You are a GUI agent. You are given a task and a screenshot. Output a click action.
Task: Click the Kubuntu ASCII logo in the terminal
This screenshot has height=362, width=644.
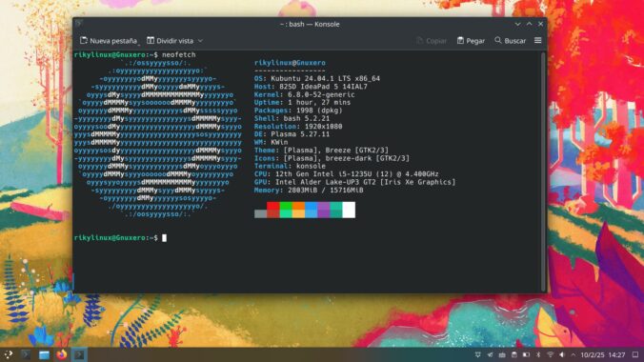pos(158,138)
